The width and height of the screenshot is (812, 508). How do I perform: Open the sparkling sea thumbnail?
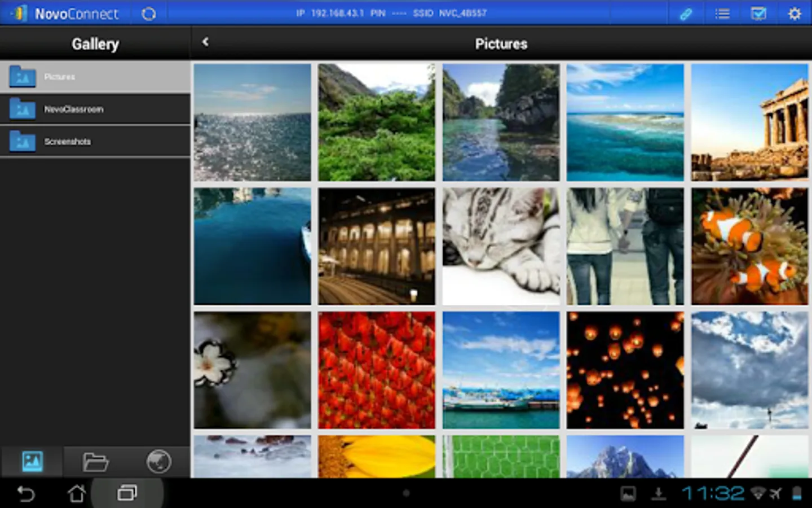[x=252, y=122]
